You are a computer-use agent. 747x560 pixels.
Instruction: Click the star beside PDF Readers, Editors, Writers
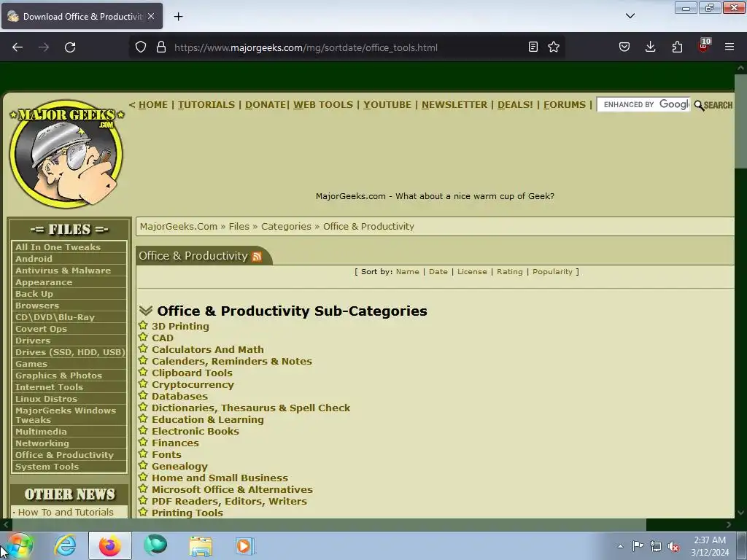tap(143, 501)
